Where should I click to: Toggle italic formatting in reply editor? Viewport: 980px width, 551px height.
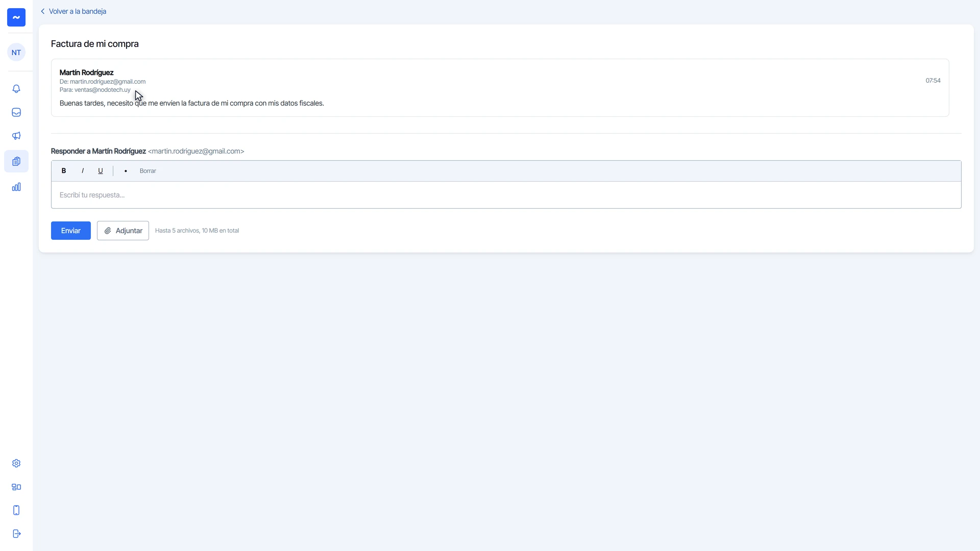point(83,171)
